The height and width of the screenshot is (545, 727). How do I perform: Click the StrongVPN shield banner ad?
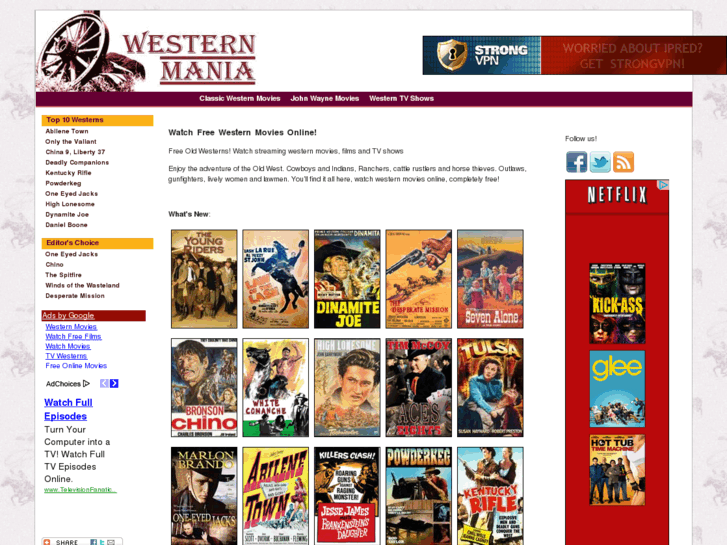click(x=574, y=55)
